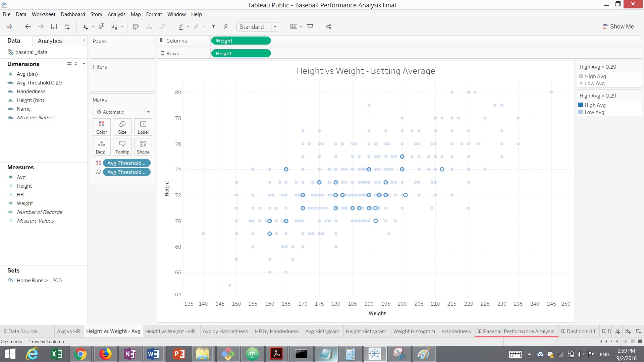Click the Save icon in toolbar
This screenshot has height=362, width=644.
click(x=53, y=26)
